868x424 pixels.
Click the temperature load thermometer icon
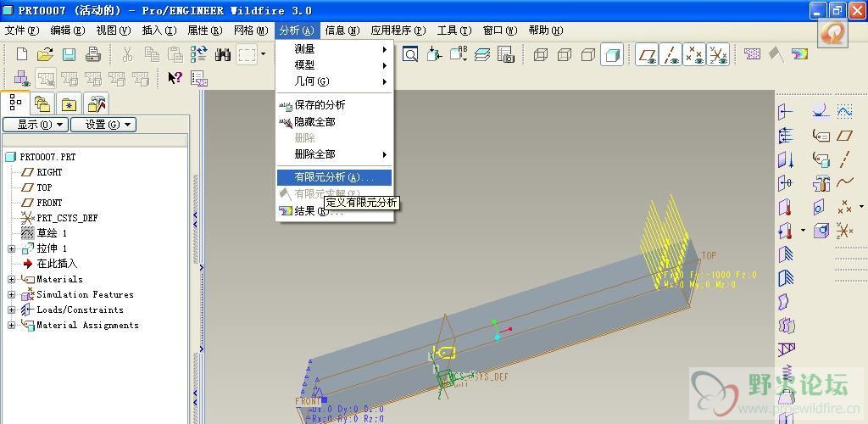(786, 207)
